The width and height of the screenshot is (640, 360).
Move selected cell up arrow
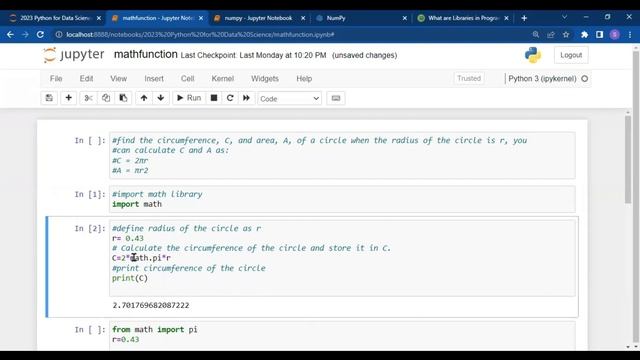[144, 98]
